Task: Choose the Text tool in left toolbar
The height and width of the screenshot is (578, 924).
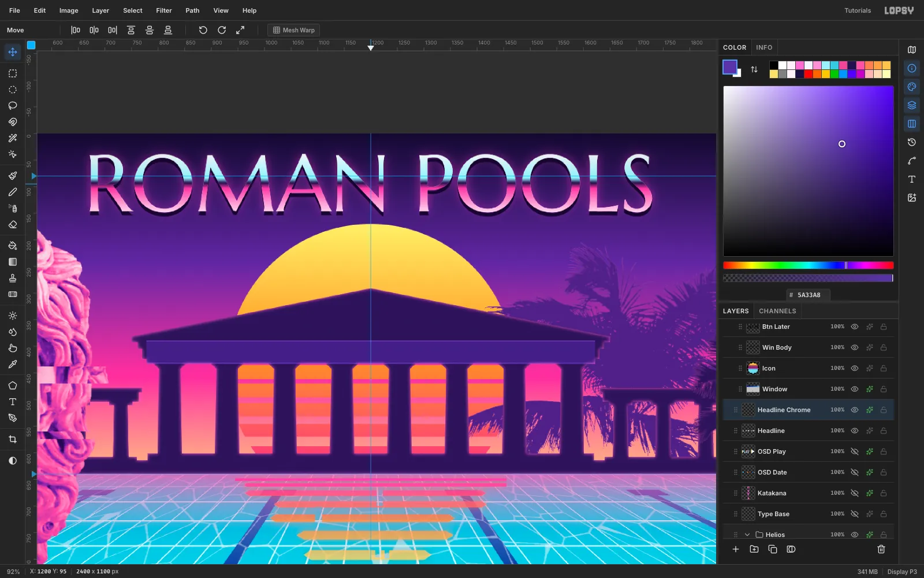Action: tap(13, 402)
